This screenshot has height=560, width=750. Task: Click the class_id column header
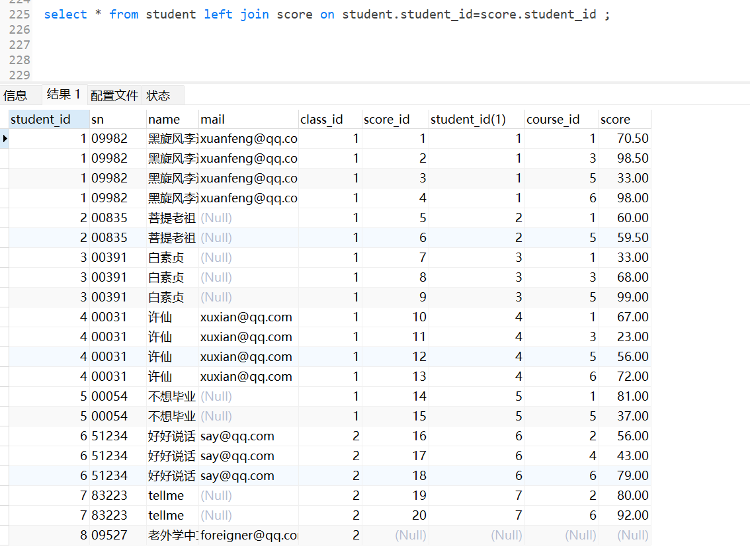[x=330, y=119]
